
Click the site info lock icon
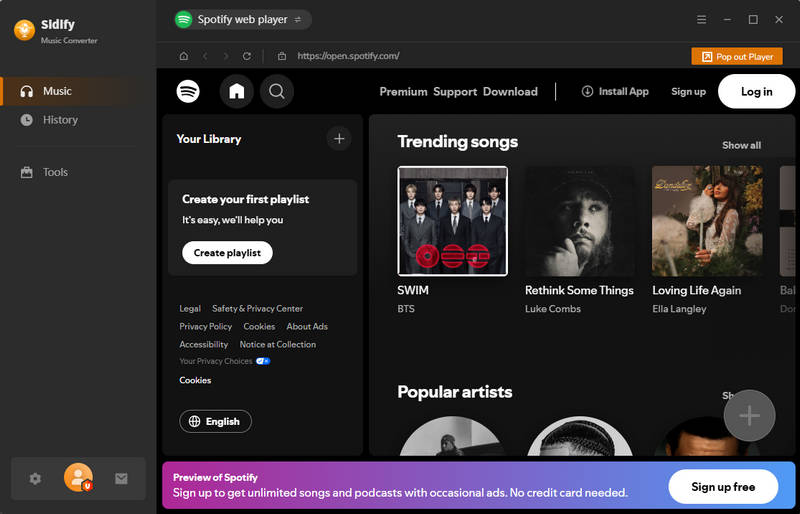(x=282, y=56)
